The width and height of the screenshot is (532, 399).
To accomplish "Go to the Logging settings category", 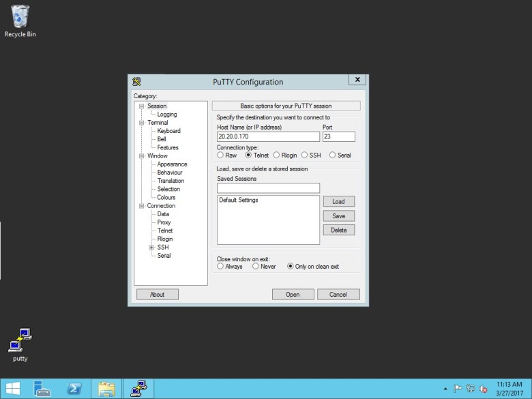I will pos(166,115).
